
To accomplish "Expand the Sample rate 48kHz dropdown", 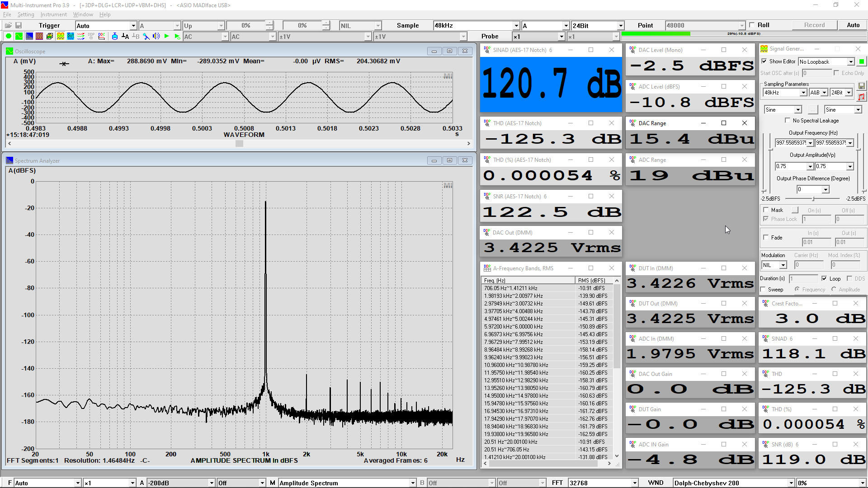I will point(516,26).
